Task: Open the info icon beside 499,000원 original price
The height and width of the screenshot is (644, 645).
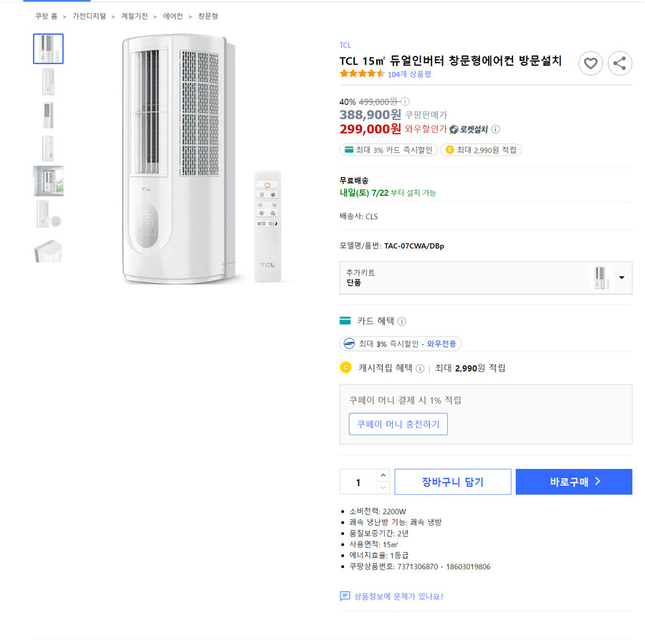Action: pos(406,100)
